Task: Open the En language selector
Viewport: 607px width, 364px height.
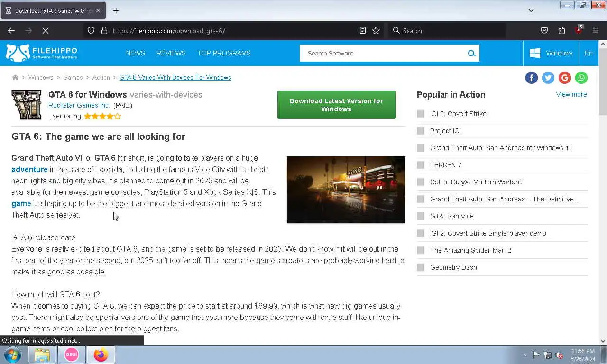Action: [x=589, y=53]
